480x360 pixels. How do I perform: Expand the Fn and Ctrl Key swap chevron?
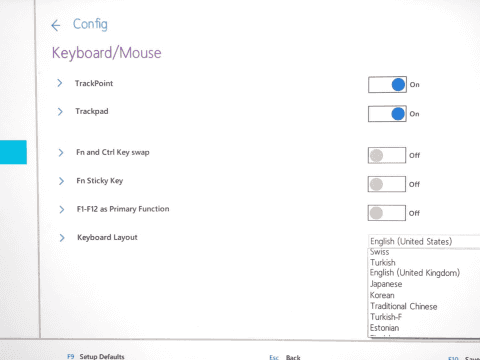[x=61, y=153]
